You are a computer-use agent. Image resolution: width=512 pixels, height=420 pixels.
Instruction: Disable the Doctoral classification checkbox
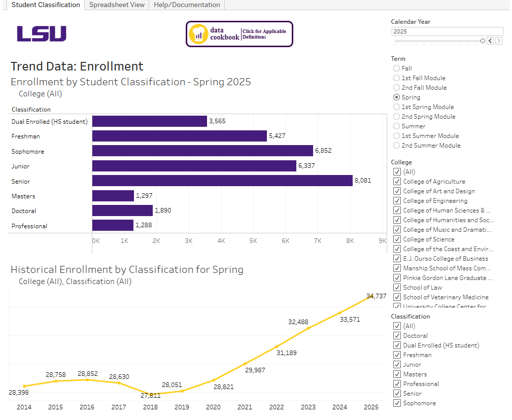[396, 335]
